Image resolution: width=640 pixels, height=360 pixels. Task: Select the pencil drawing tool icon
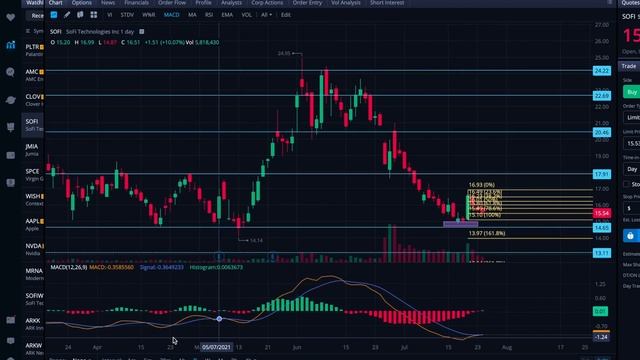(67, 15)
